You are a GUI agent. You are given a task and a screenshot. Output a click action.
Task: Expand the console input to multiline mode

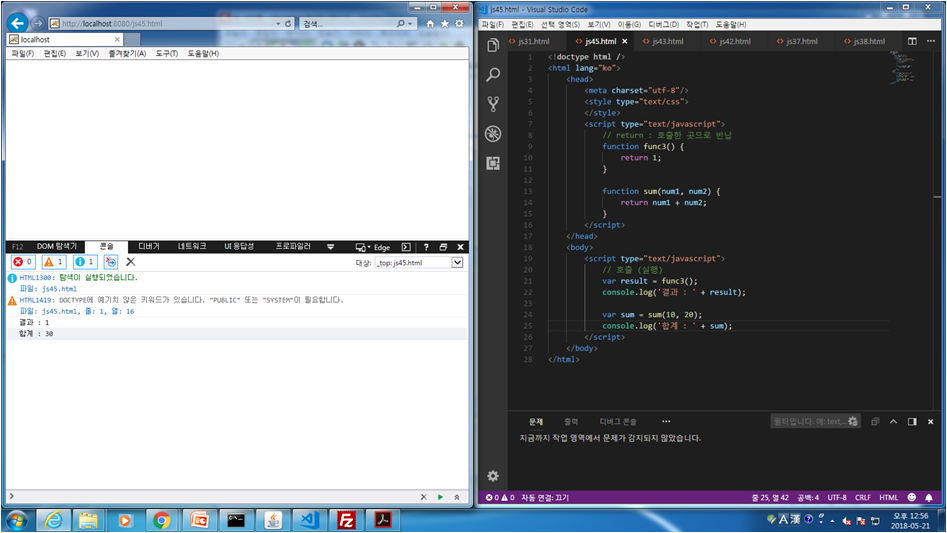tap(457, 497)
